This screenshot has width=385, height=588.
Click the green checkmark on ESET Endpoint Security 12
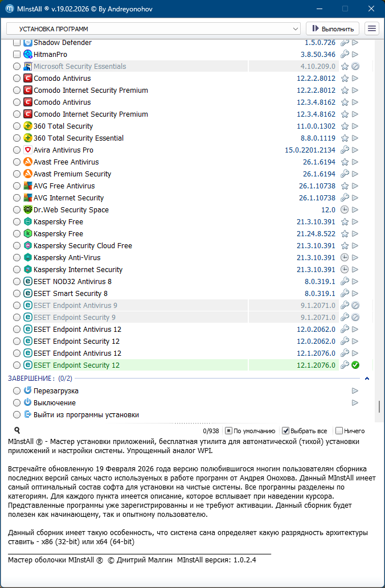pos(355,365)
